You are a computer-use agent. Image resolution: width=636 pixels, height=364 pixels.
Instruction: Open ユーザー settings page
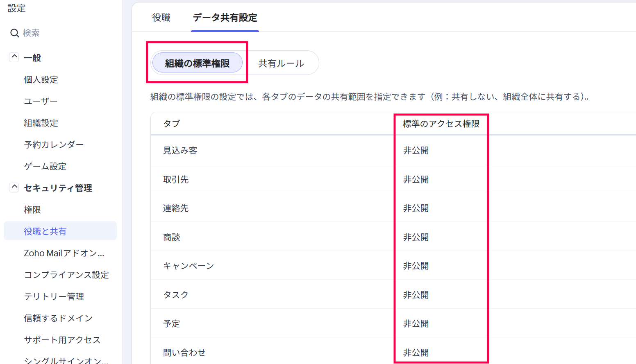click(41, 101)
